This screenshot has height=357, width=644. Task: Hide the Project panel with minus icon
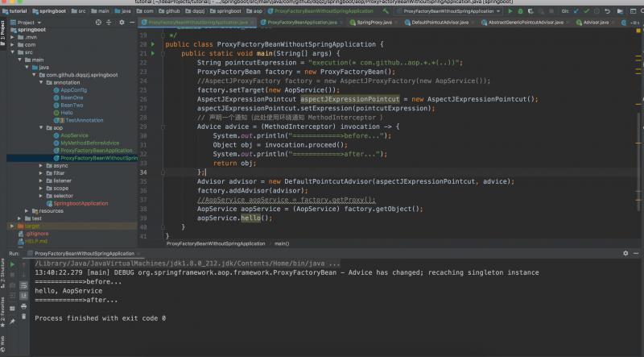pos(132,23)
